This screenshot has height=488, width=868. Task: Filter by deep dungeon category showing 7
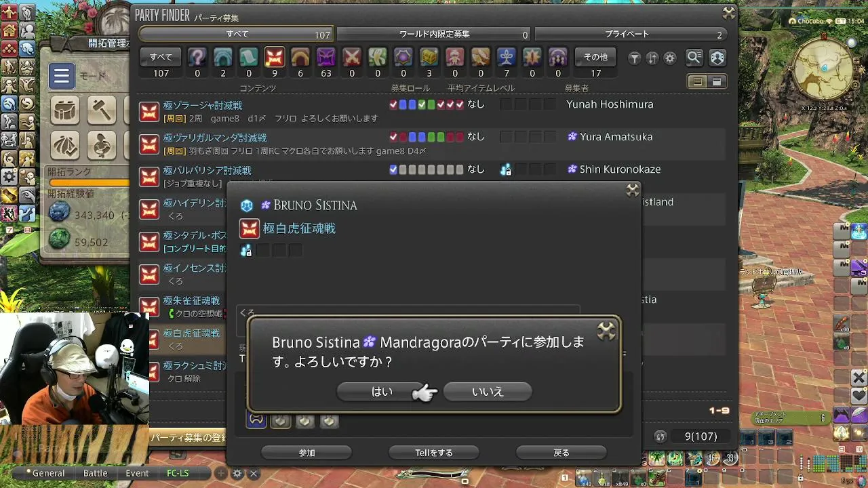507,57
